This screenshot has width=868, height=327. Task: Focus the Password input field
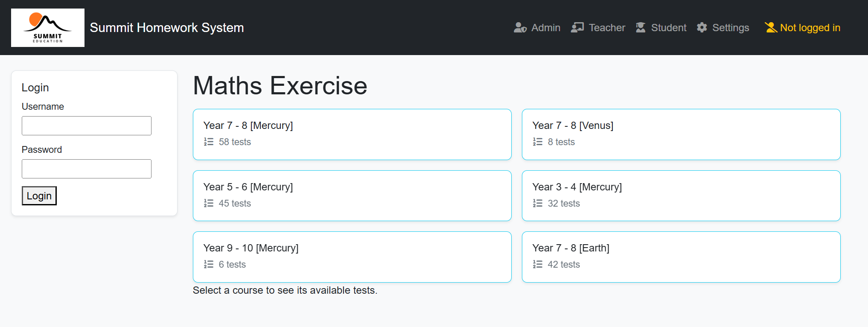click(87, 169)
